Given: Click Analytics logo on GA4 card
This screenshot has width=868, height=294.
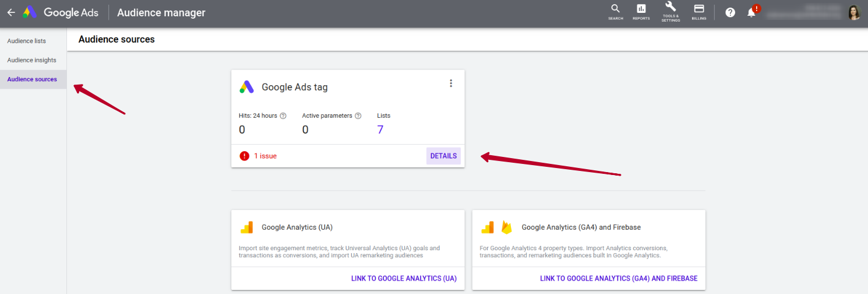Looking at the screenshot, I should click(488, 227).
